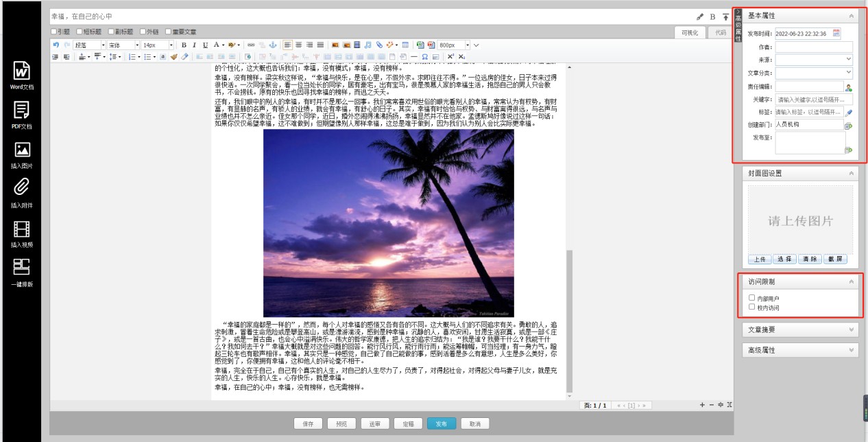
Task: Open the 插入附件 paperclip tool
Action: pyautogui.click(x=21, y=194)
